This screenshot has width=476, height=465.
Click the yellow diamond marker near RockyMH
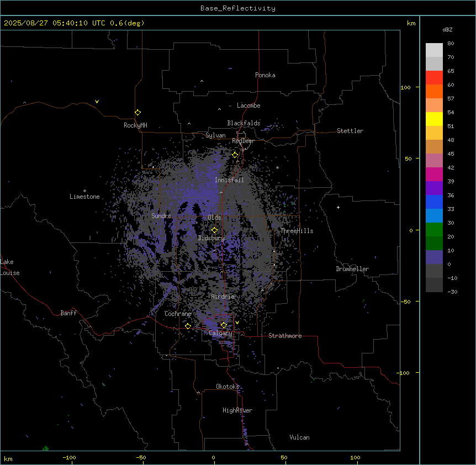[137, 113]
